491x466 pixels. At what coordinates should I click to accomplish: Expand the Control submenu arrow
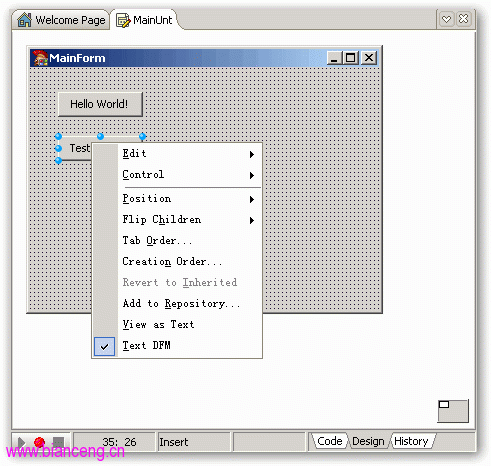click(x=252, y=175)
